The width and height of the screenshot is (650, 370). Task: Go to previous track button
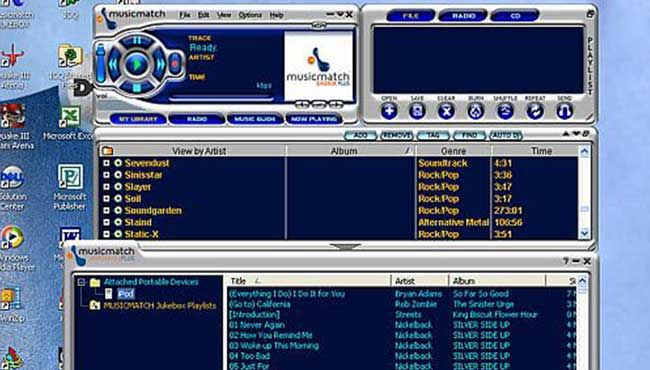pos(113,64)
